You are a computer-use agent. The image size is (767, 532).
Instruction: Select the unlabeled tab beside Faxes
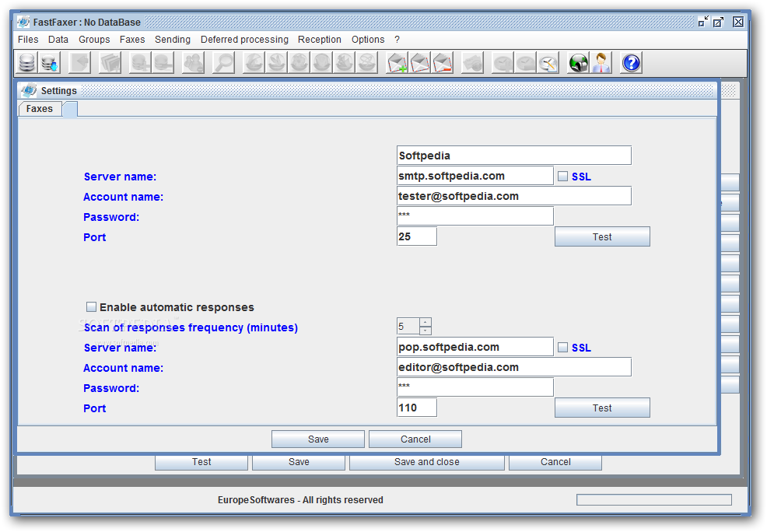[x=70, y=109]
